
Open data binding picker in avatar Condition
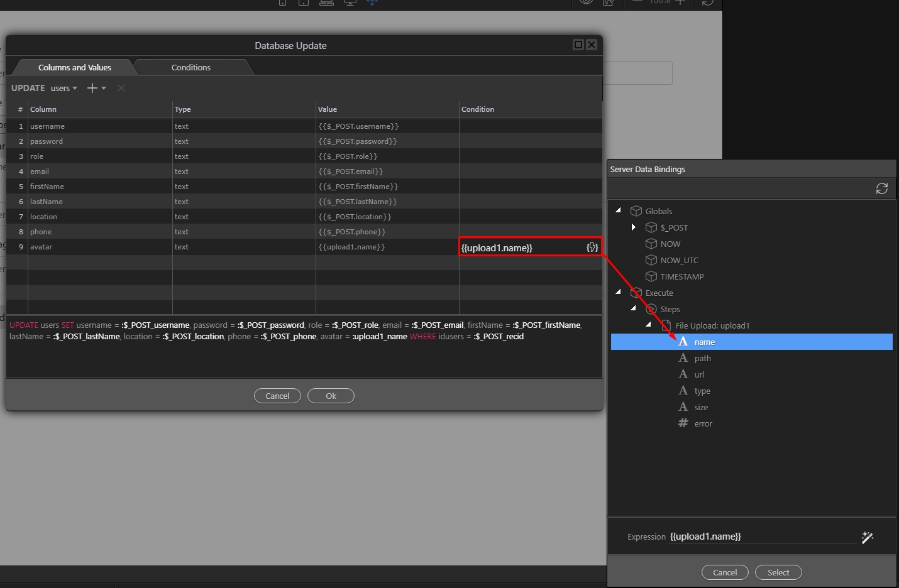click(x=592, y=248)
